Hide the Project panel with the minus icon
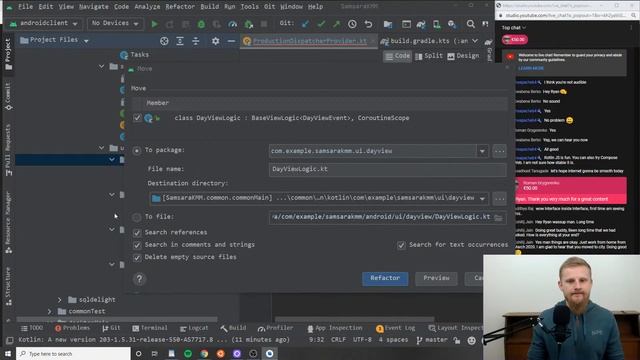The width and height of the screenshot is (640, 360). tap(231, 41)
